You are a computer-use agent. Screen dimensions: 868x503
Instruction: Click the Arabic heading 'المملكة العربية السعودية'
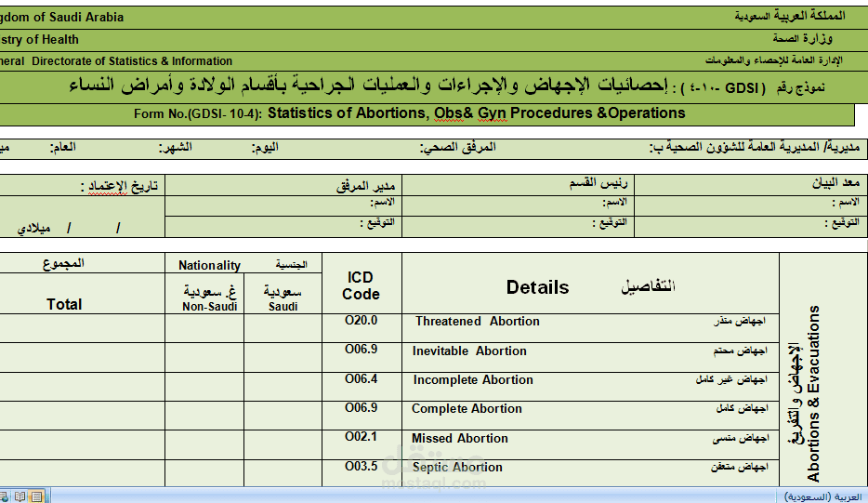790,16
